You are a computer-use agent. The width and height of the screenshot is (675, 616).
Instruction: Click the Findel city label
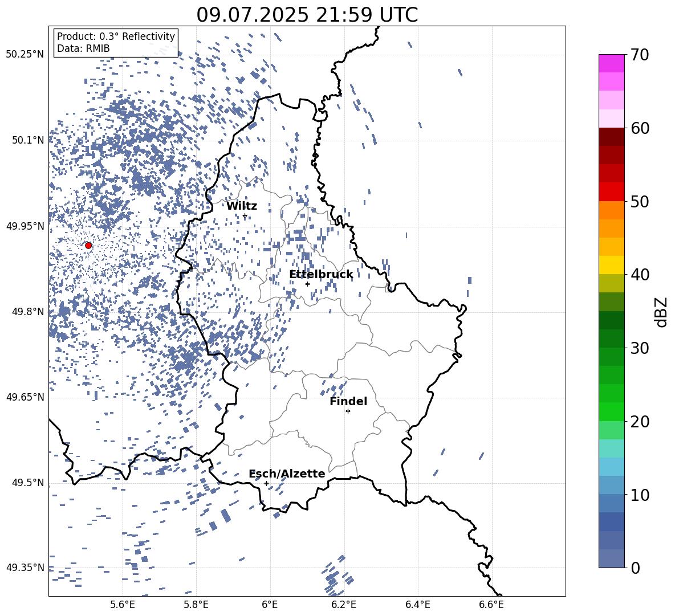click(x=348, y=401)
